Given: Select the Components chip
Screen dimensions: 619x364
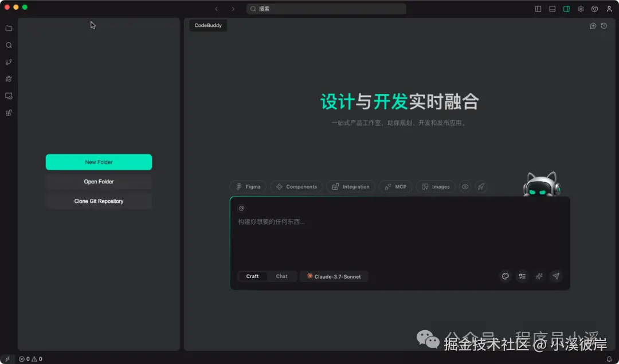Looking at the screenshot, I should coord(296,187).
